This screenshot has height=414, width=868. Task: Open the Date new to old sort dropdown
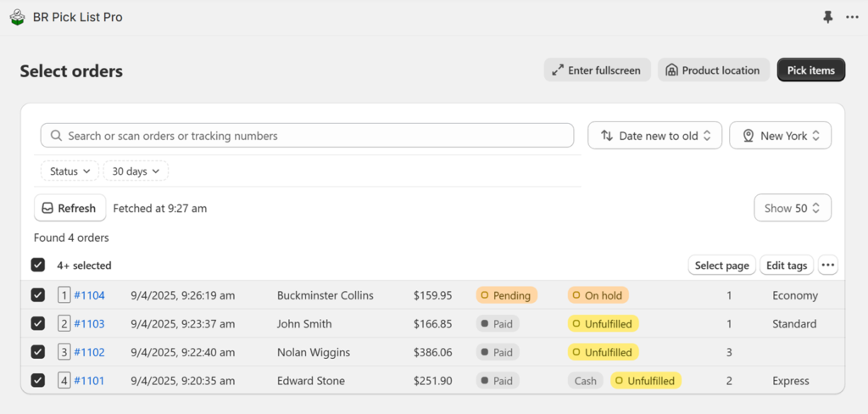point(655,136)
